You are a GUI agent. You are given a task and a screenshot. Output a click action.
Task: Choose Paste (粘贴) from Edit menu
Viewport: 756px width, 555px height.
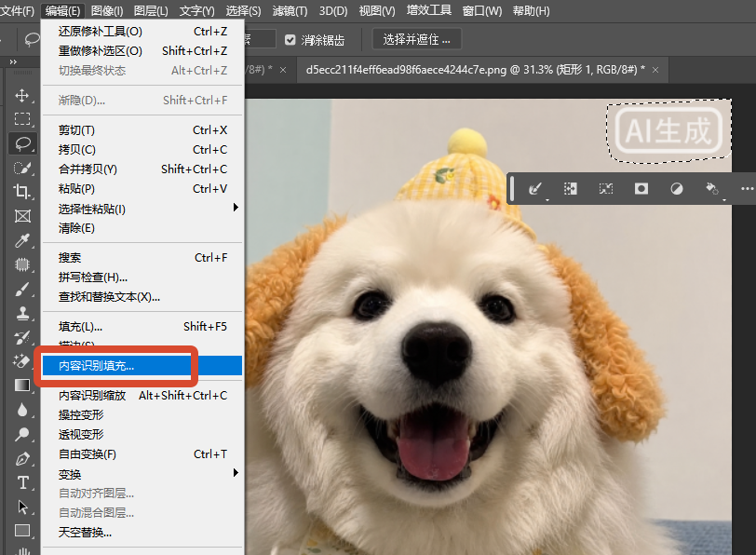coord(142,188)
